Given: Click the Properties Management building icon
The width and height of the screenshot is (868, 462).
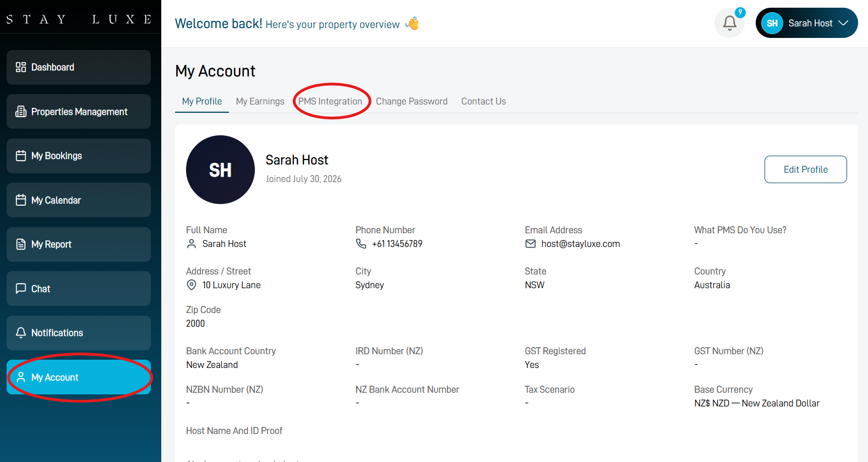Looking at the screenshot, I should click(21, 112).
